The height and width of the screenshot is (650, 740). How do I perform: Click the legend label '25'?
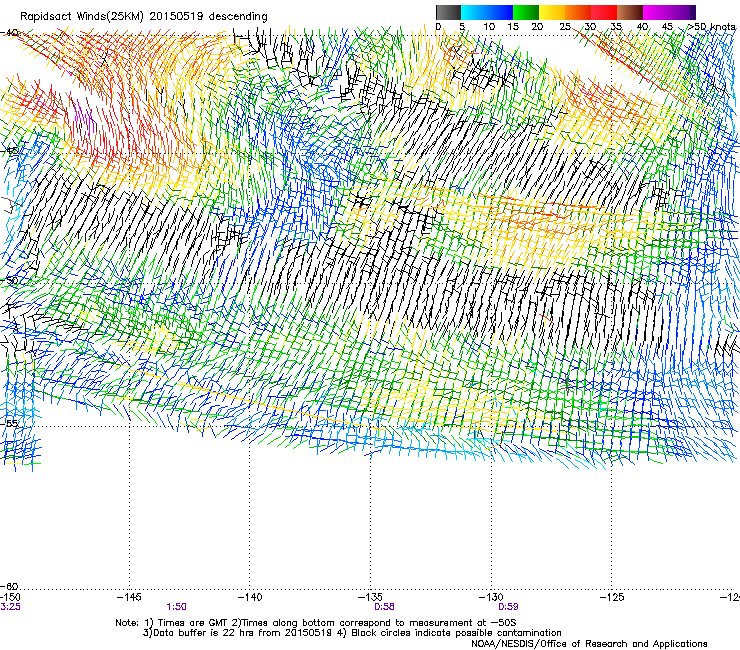[565, 26]
